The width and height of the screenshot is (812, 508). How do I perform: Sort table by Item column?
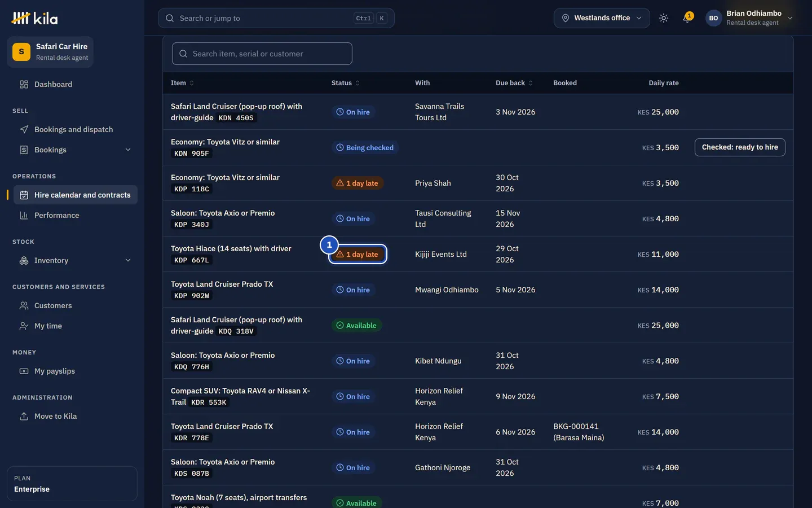(x=182, y=83)
